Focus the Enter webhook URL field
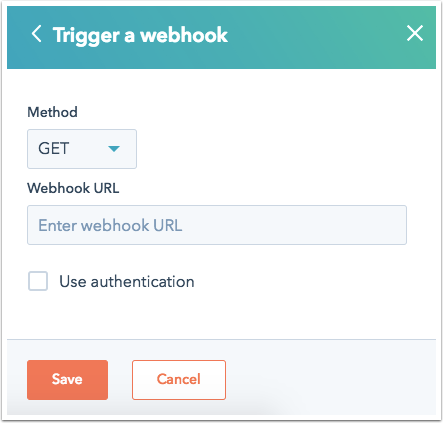Image resolution: width=443 pixels, height=423 pixels. [x=217, y=225]
